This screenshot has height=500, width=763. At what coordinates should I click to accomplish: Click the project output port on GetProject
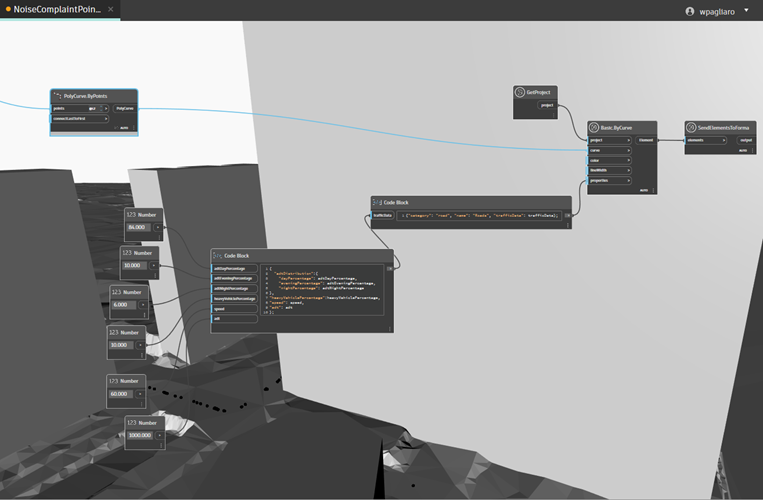(x=546, y=104)
